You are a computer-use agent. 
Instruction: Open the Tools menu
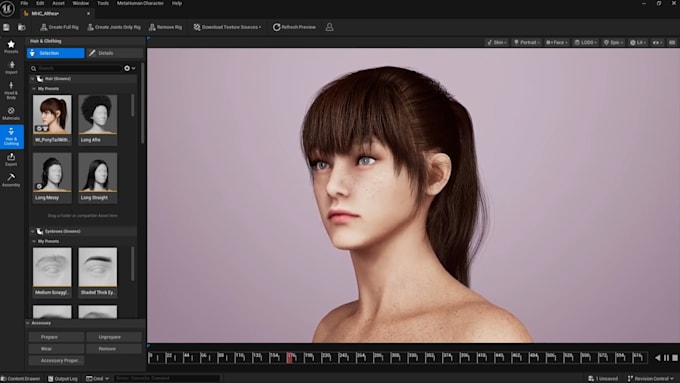click(x=103, y=3)
